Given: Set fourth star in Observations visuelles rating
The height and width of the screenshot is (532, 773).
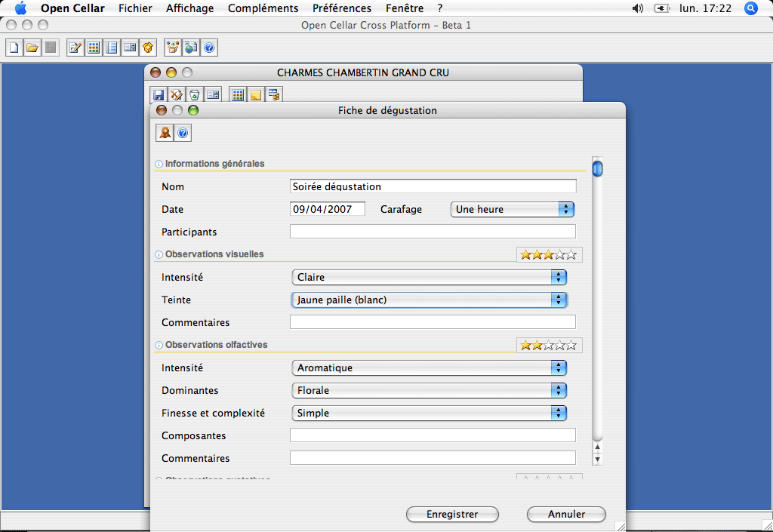Looking at the screenshot, I should coord(560,254).
